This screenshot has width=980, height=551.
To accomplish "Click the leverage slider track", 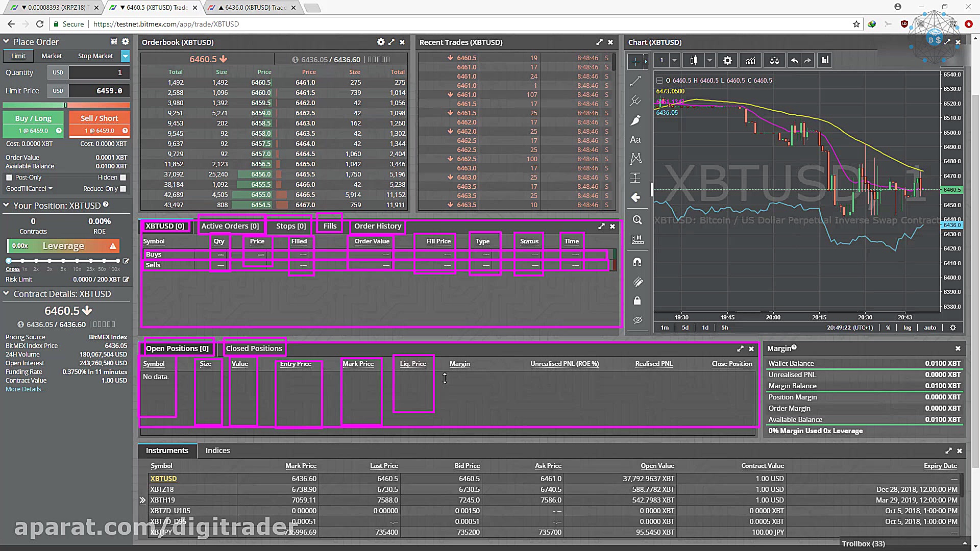I will tap(64, 261).
